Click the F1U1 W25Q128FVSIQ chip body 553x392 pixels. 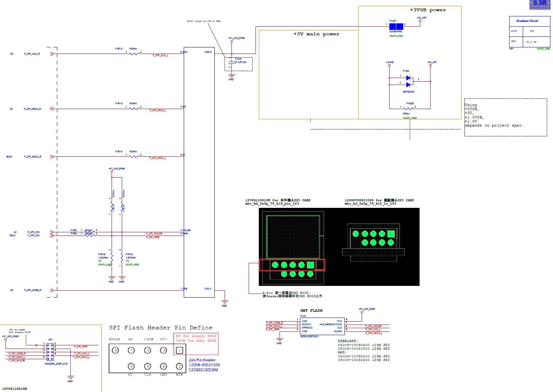pos(322,327)
